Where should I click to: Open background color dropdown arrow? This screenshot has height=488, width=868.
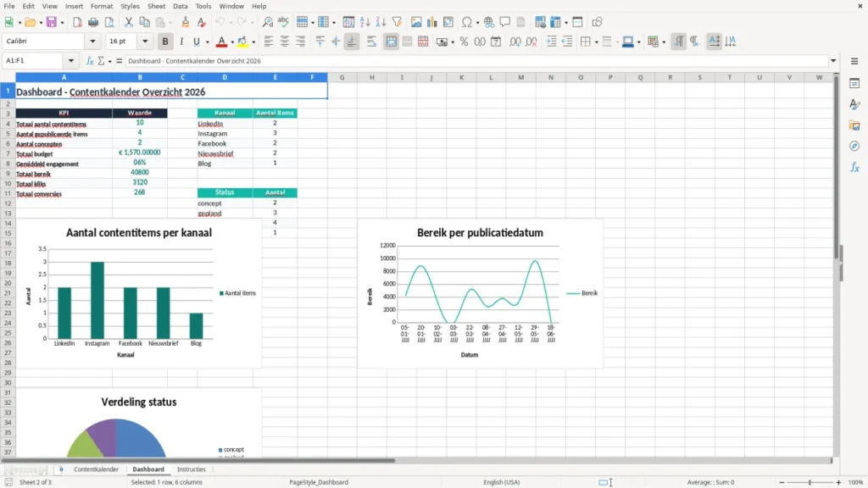tap(253, 42)
